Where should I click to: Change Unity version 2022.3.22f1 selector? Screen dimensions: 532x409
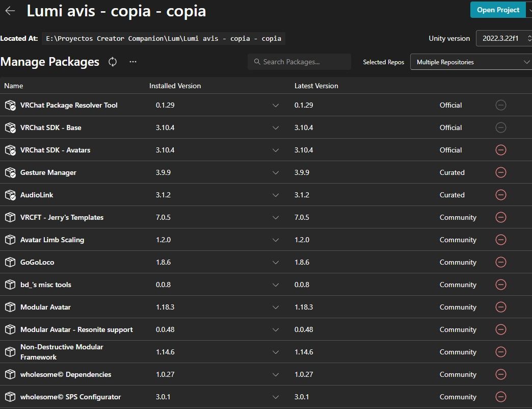(504, 38)
